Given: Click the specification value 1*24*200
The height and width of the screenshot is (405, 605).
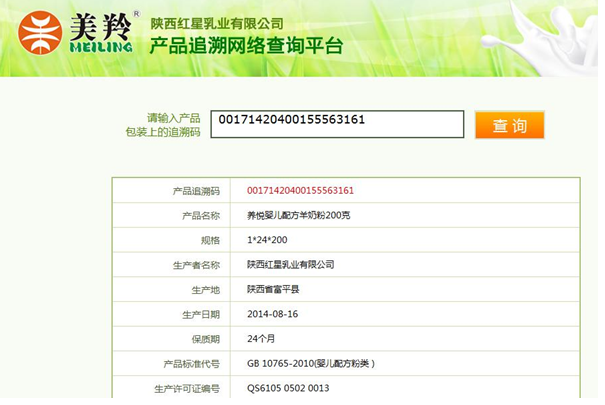Looking at the screenshot, I should tap(265, 241).
